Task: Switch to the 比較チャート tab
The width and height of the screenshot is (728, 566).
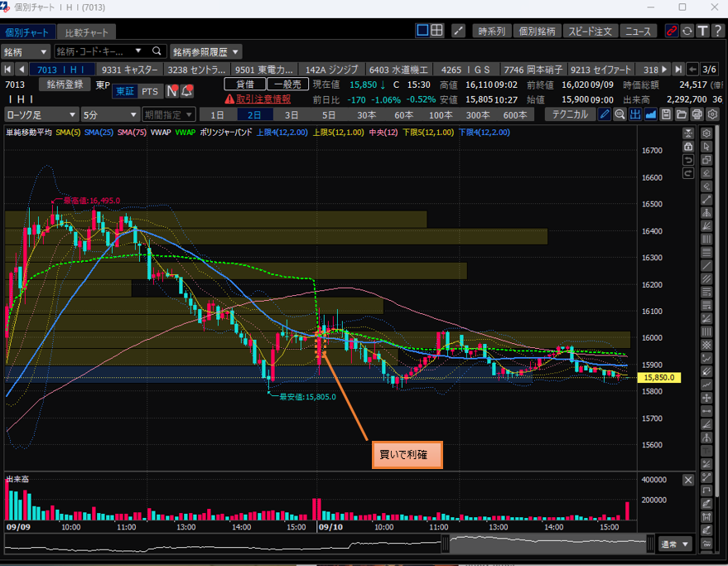Action: (x=87, y=32)
